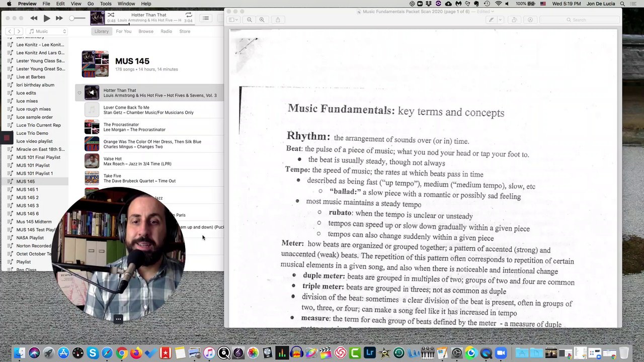Adjust the iTunes volume slider
Viewport: 644px width, 362px height.
pyautogui.click(x=77, y=18)
